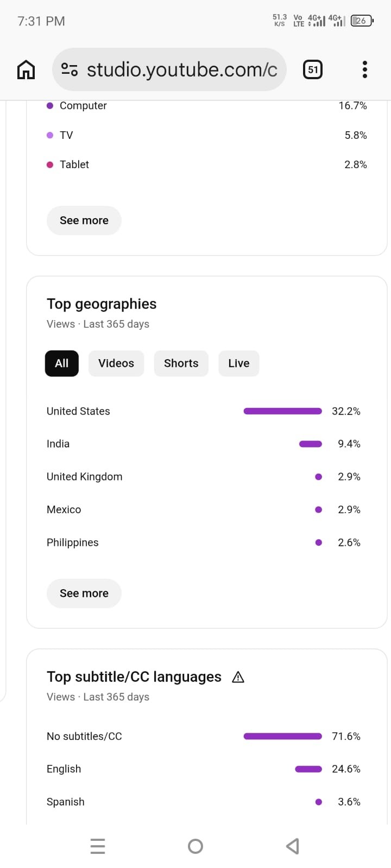The image size is (391, 868).
Task: Tap the United States purple bar
Action: pos(282,411)
